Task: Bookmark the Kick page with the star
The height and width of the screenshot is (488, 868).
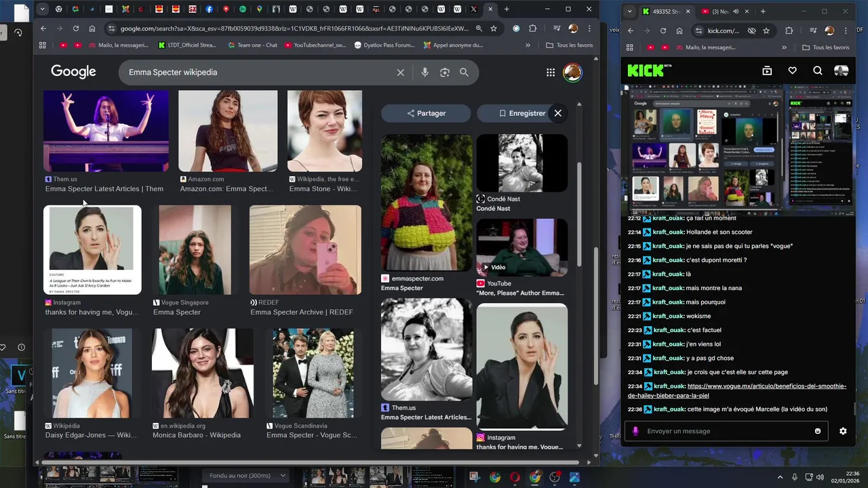Action: tap(766, 30)
